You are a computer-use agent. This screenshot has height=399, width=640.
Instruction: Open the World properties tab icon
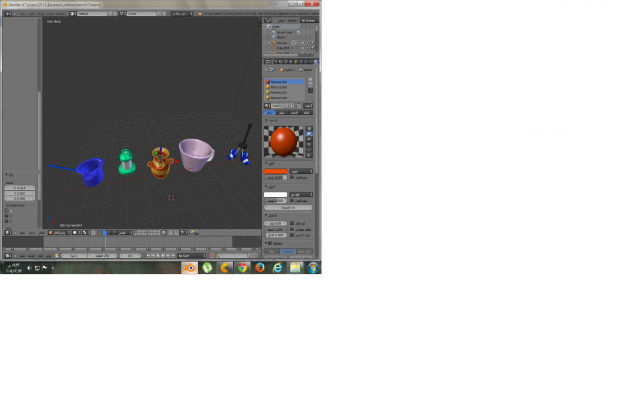(291, 62)
